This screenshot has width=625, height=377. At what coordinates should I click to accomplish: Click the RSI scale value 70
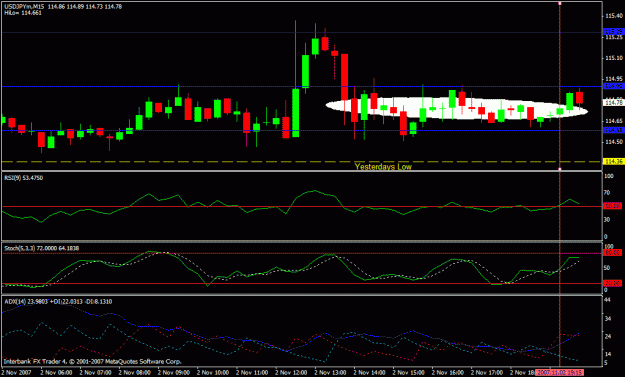(x=607, y=193)
